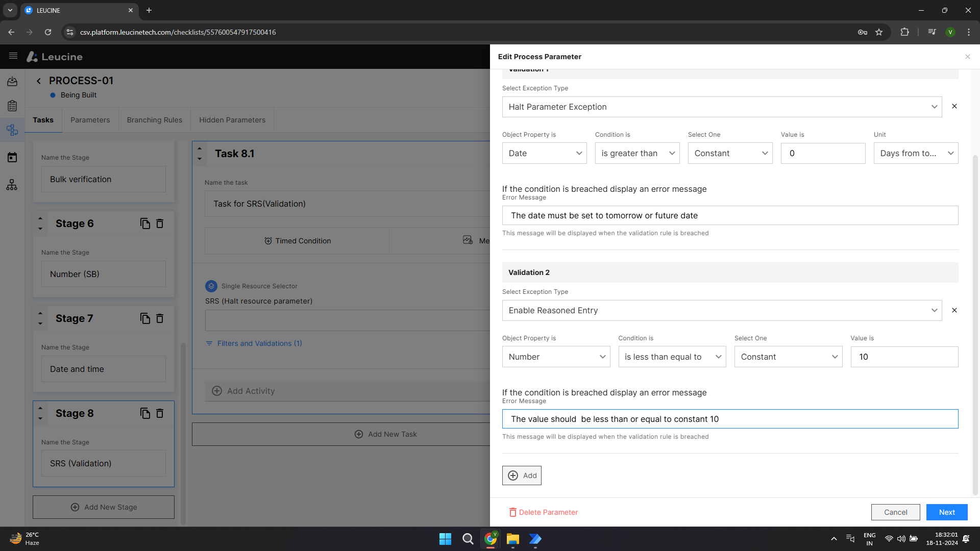The image size is (980, 551).
Task: Expand Enable Reasoned Entry type dropdown
Action: pos(722,310)
